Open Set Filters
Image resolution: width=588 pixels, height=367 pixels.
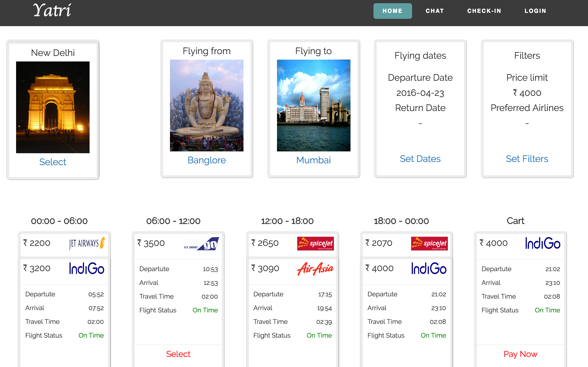(527, 159)
